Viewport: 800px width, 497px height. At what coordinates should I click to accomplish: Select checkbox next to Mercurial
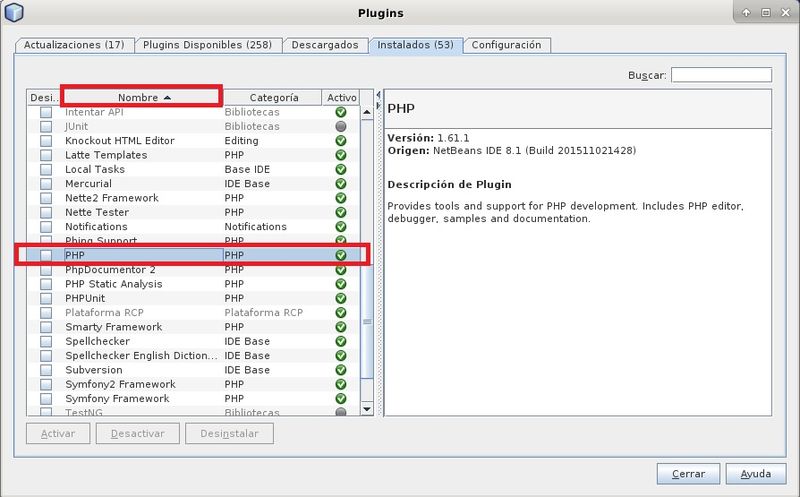click(46, 184)
